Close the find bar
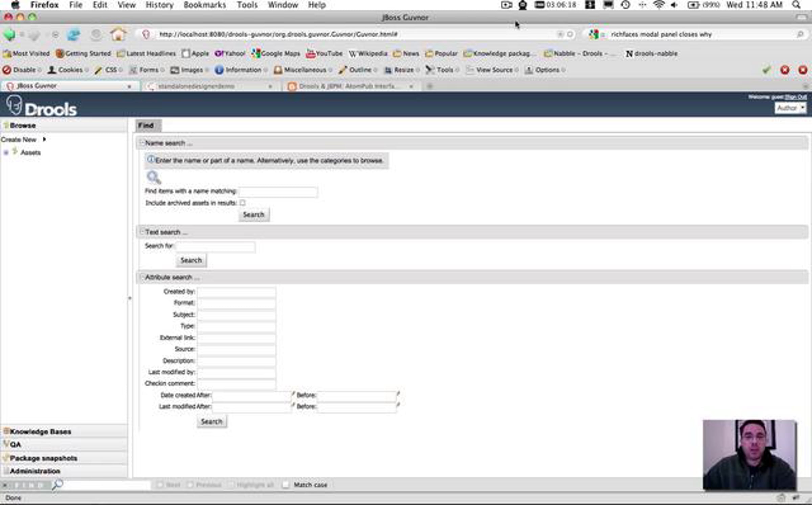The image size is (812, 505). pos(5,485)
